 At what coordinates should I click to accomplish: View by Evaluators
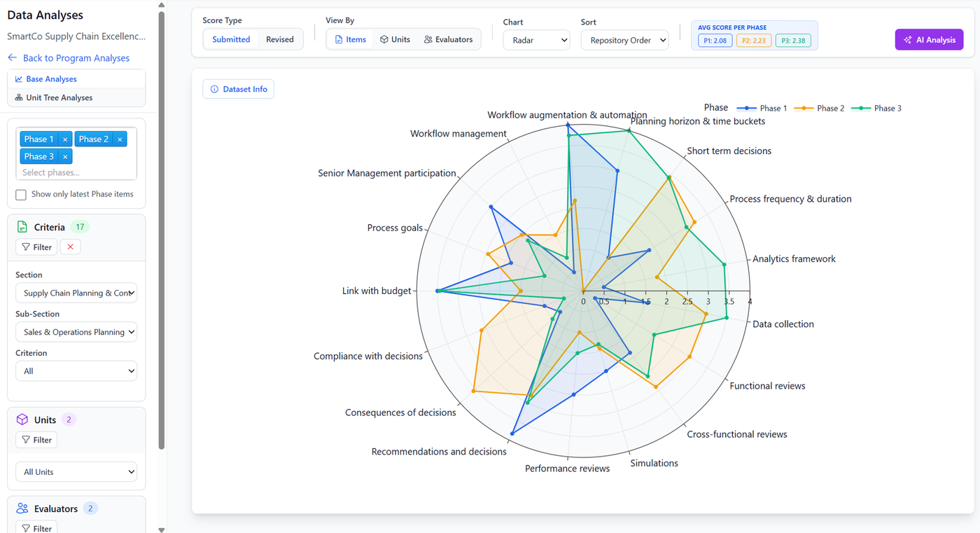[448, 40]
